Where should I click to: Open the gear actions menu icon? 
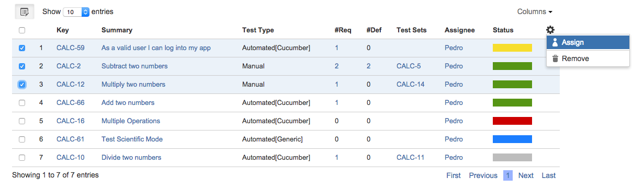pyautogui.click(x=550, y=30)
